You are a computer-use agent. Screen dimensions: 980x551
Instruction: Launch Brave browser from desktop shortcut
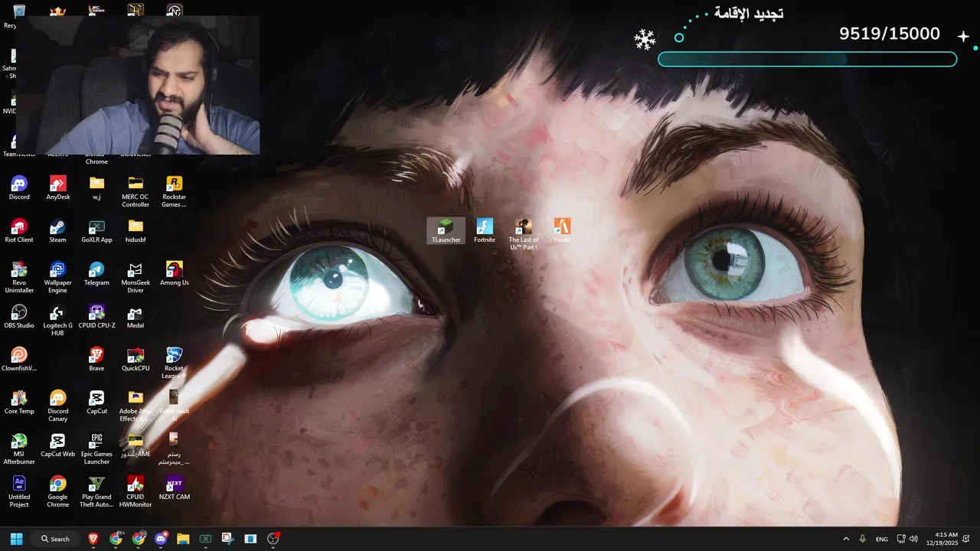[x=96, y=360]
